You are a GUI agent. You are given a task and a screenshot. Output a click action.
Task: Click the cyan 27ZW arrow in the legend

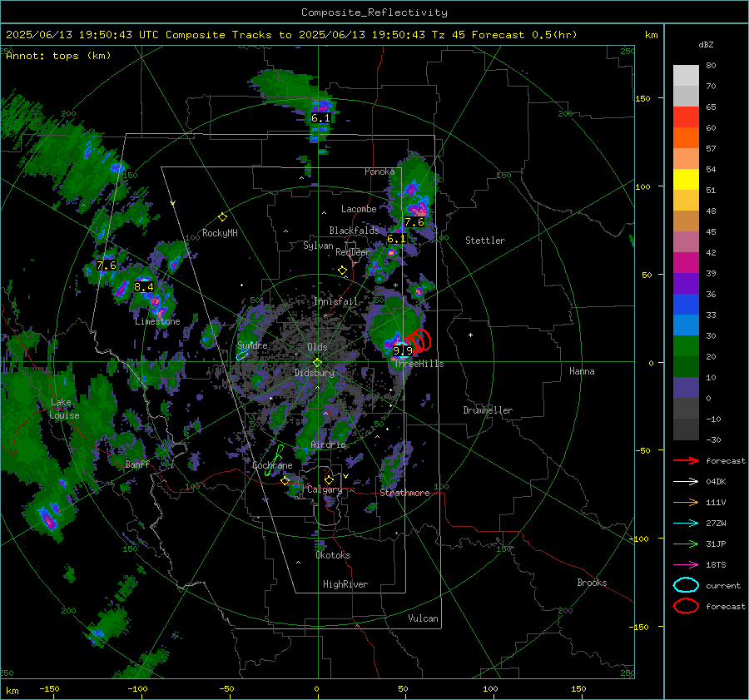click(686, 524)
